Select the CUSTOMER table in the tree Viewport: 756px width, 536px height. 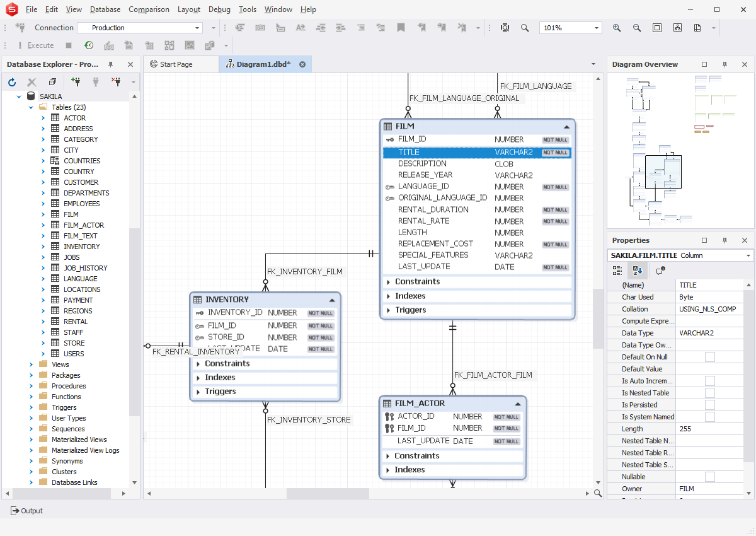(81, 182)
